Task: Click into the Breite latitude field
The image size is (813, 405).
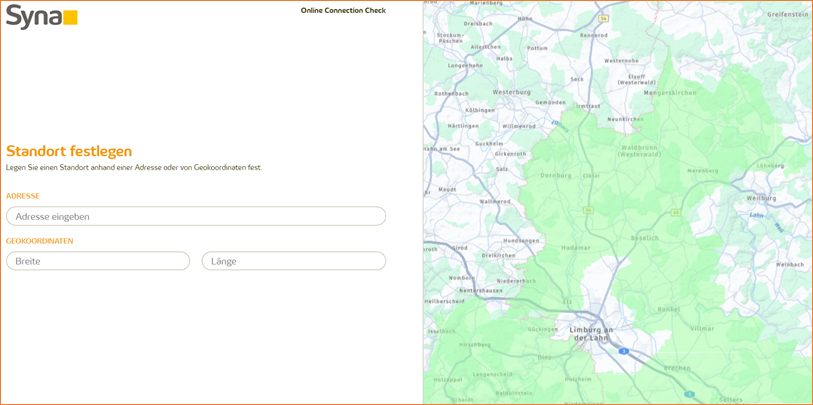Action: click(98, 261)
